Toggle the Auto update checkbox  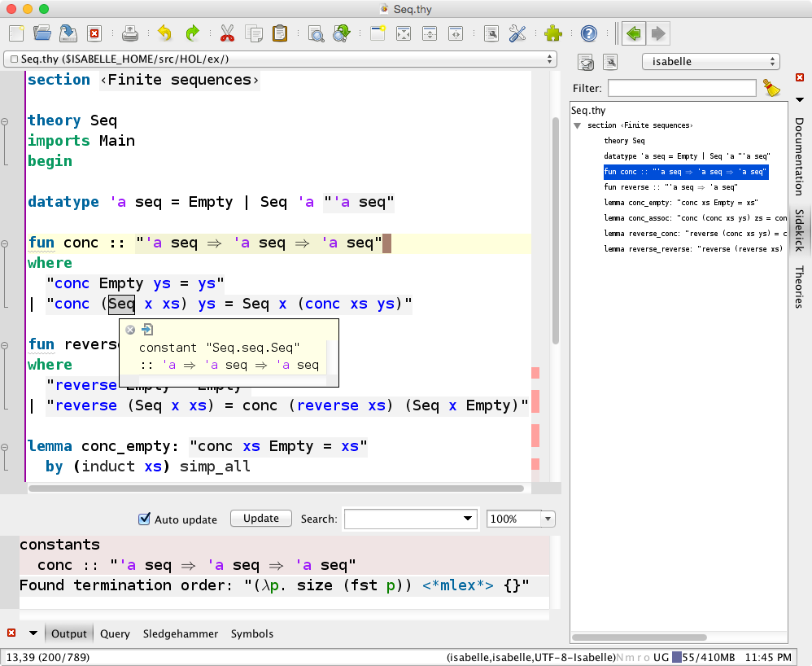tap(145, 519)
